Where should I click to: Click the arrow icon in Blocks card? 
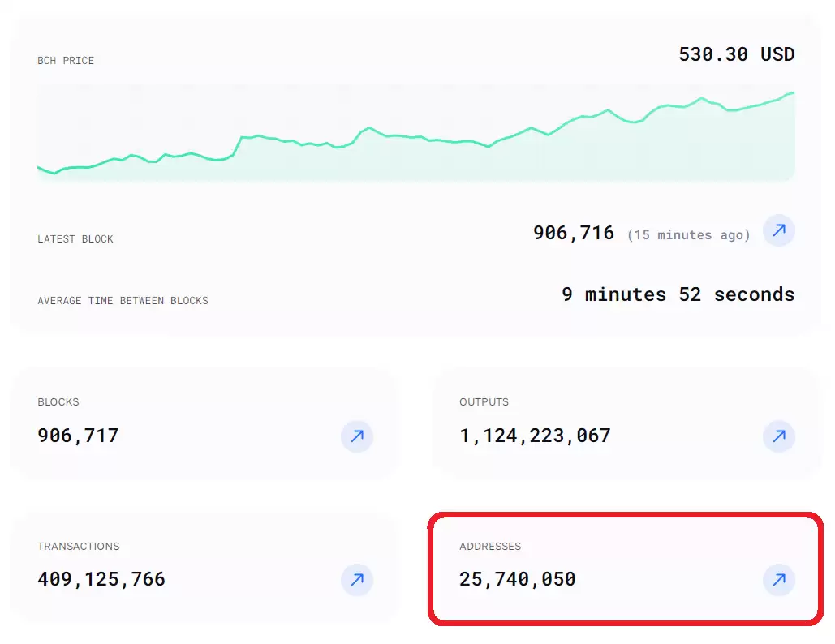(x=356, y=436)
